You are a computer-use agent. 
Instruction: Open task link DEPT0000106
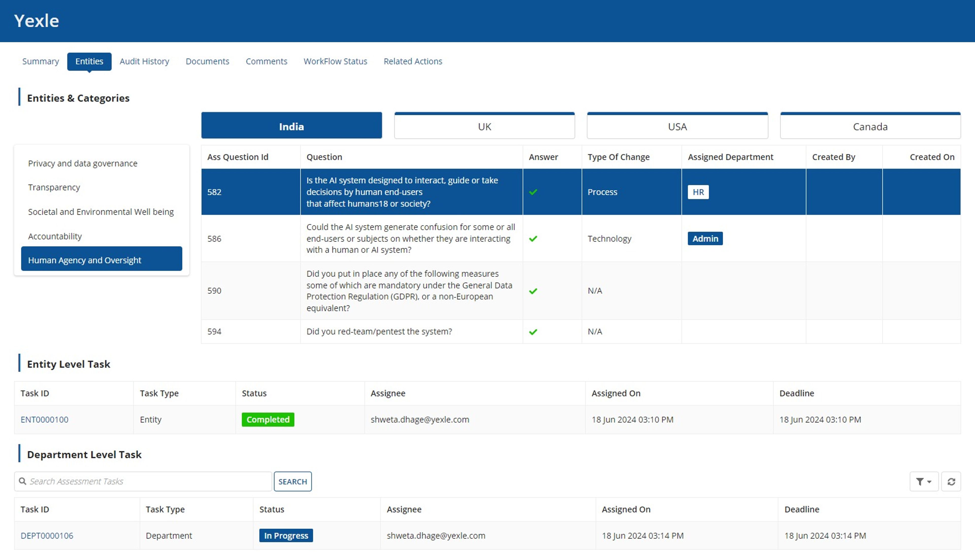pyautogui.click(x=47, y=536)
